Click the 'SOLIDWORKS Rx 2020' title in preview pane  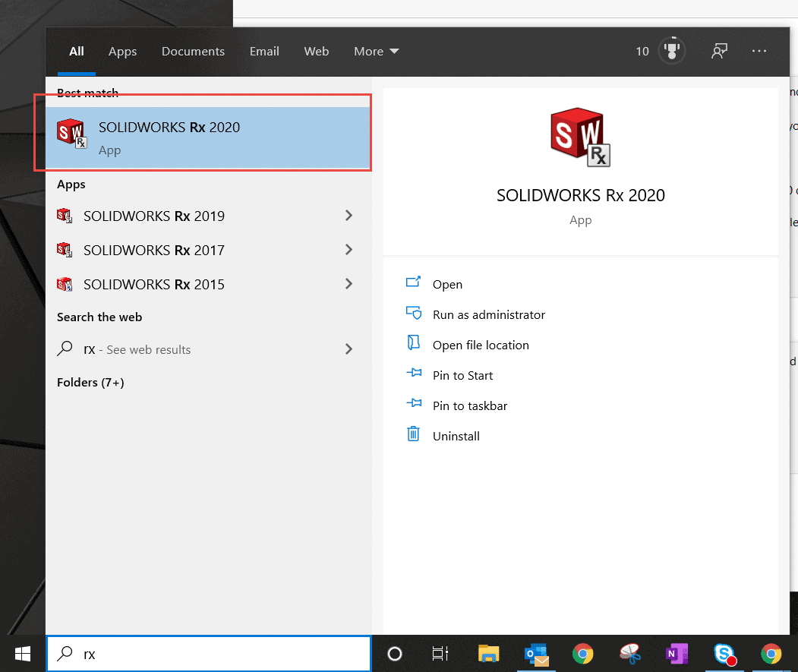point(581,195)
